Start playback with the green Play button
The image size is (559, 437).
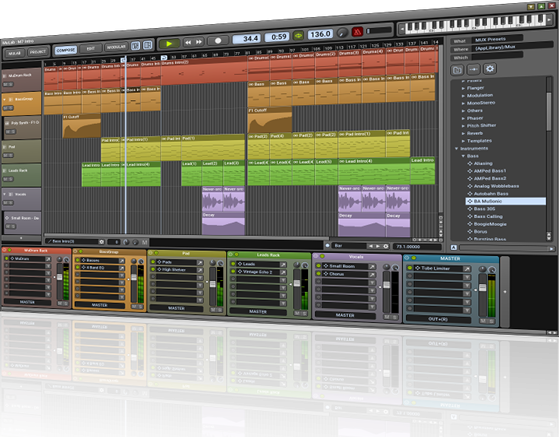pyautogui.click(x=169, y=43)
